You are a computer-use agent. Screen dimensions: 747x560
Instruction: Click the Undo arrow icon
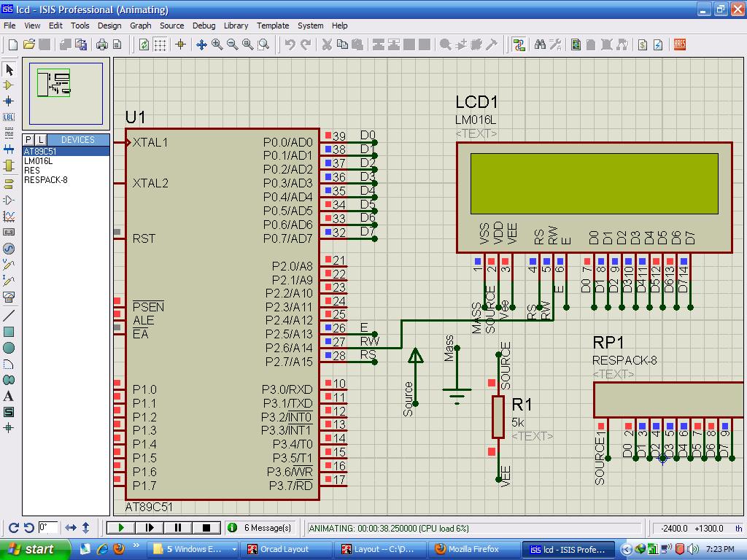click(x=290, y=44)
